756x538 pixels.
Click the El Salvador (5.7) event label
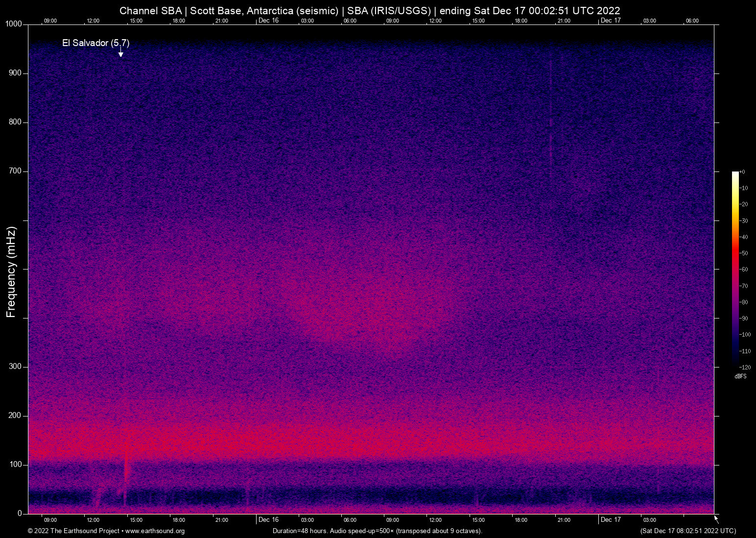point(96,43)
